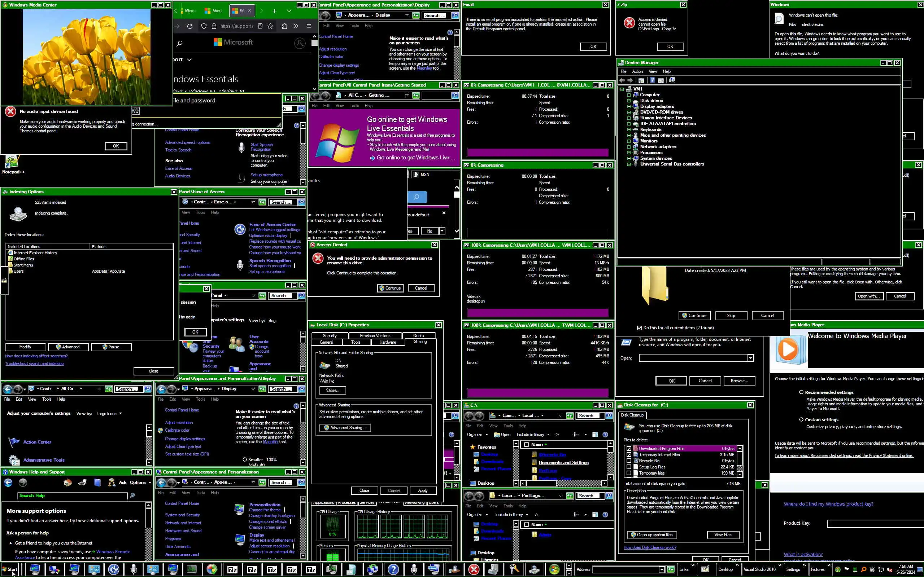
Task: Click the Help and Support home icon
Action: [x=67, y=483]
